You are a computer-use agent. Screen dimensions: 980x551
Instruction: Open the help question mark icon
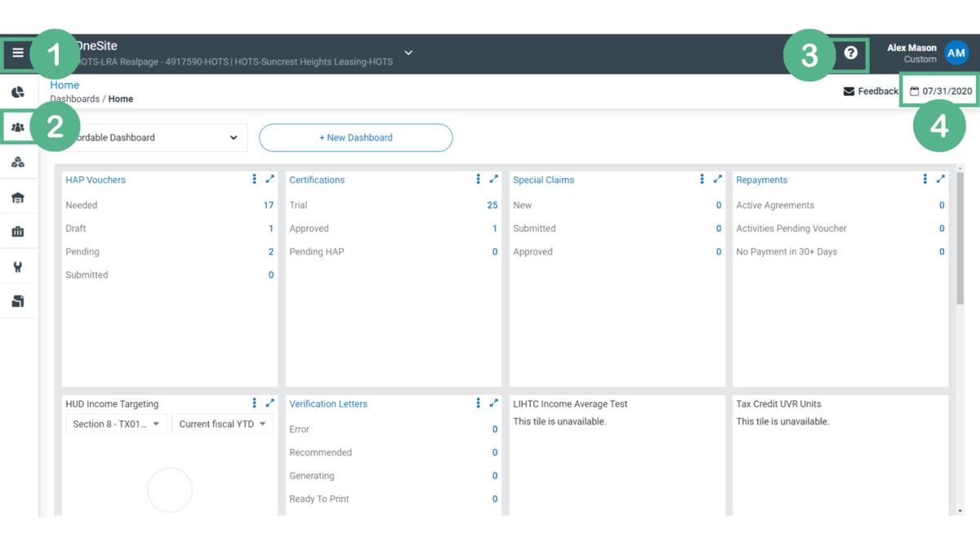(851, 53)
